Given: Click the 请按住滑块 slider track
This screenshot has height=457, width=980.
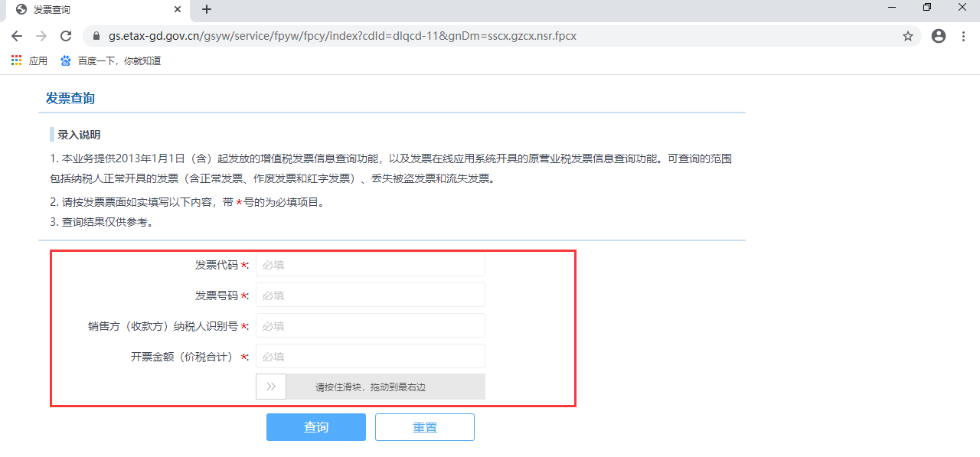Looking at the screenshot, I should (x=371, y=387).
